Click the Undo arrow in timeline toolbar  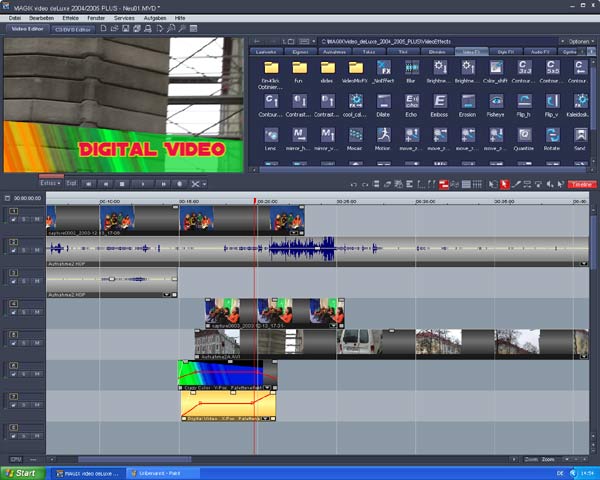354,185
